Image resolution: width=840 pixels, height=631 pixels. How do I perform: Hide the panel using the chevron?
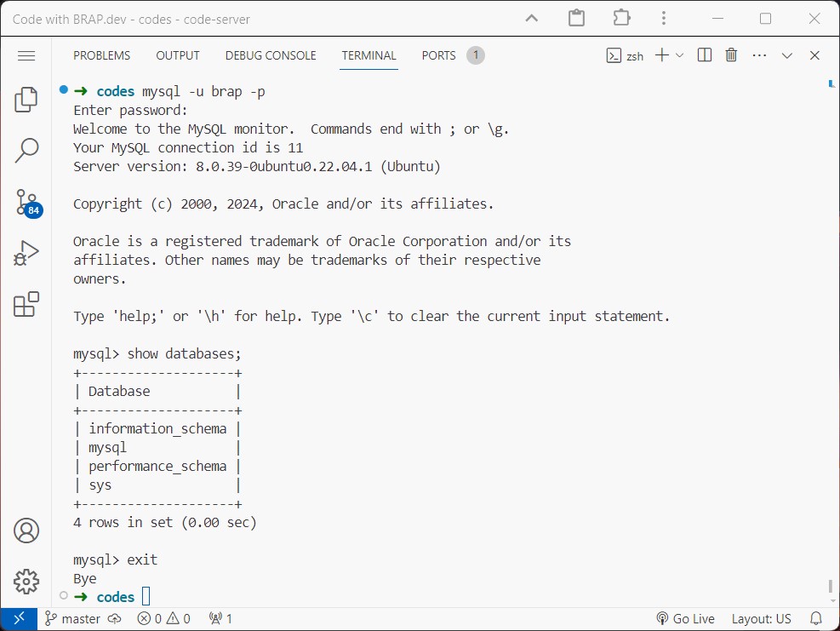coord(786,54)
